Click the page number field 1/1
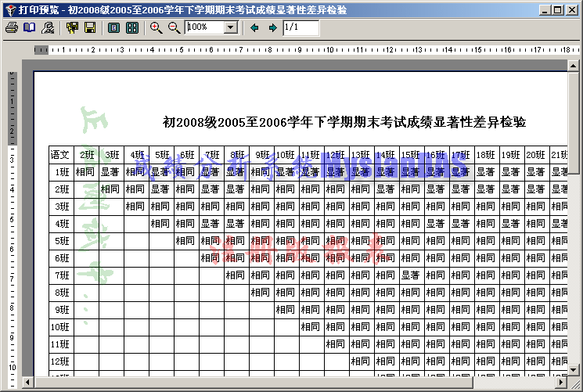Screen dimensions: 583x392 pos(300,27)
